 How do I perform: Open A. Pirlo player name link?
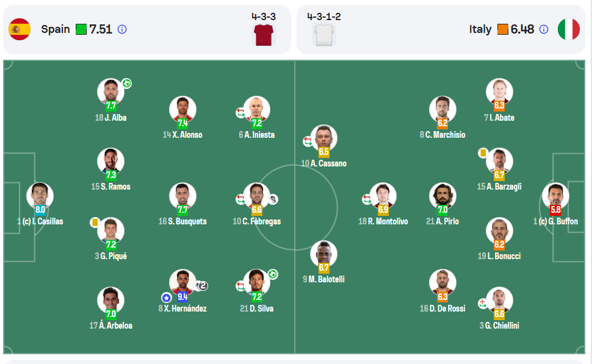click(x=442, y=221)
